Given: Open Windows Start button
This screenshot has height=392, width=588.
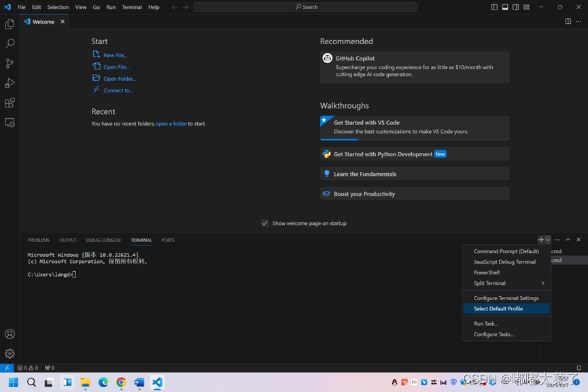Looking at the screenshot, I should [x=14, y=382].
